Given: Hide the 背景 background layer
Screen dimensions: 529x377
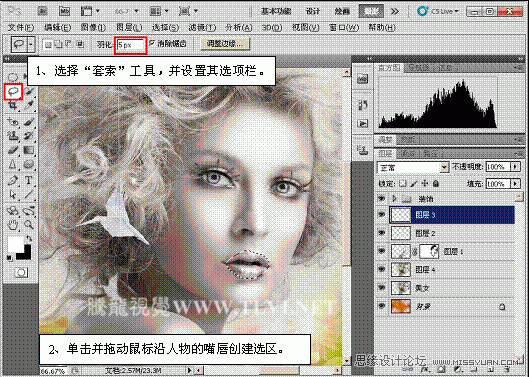Looking at the screenshot, I should [x=382, y=306].
